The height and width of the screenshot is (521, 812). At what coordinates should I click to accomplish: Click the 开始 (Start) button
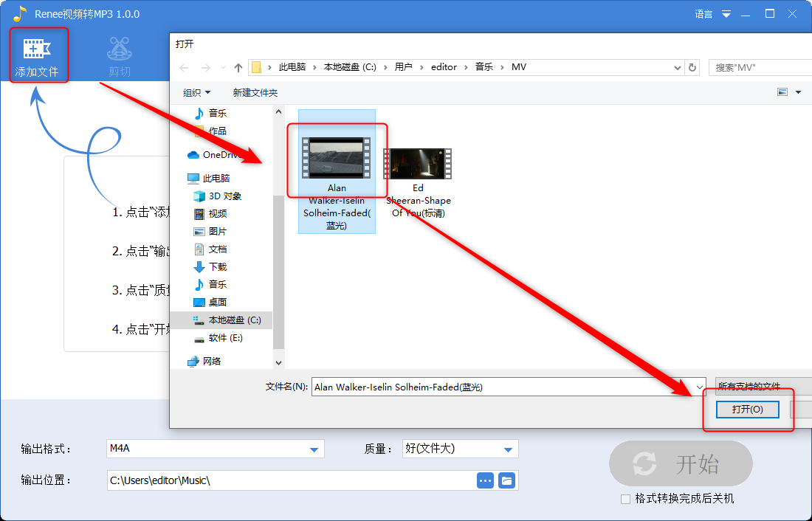tap(681, 463)
